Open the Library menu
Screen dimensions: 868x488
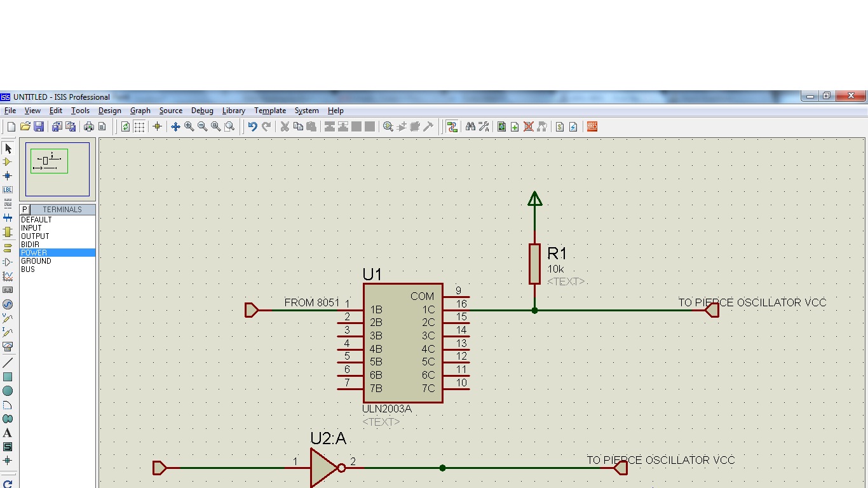[234, 111]
